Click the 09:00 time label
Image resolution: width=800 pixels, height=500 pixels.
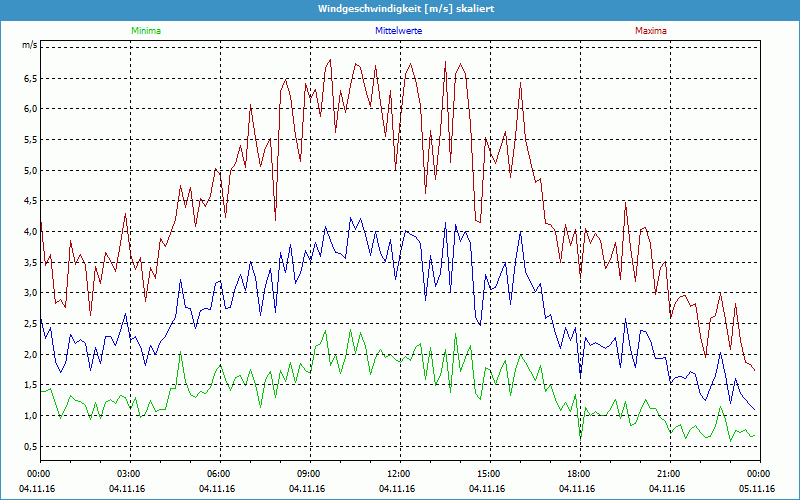point(310,474)
